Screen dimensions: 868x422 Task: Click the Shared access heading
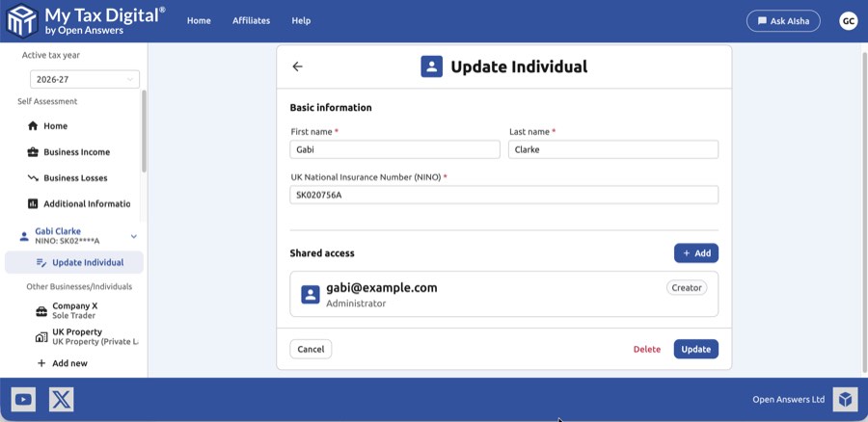click(322, 253)
